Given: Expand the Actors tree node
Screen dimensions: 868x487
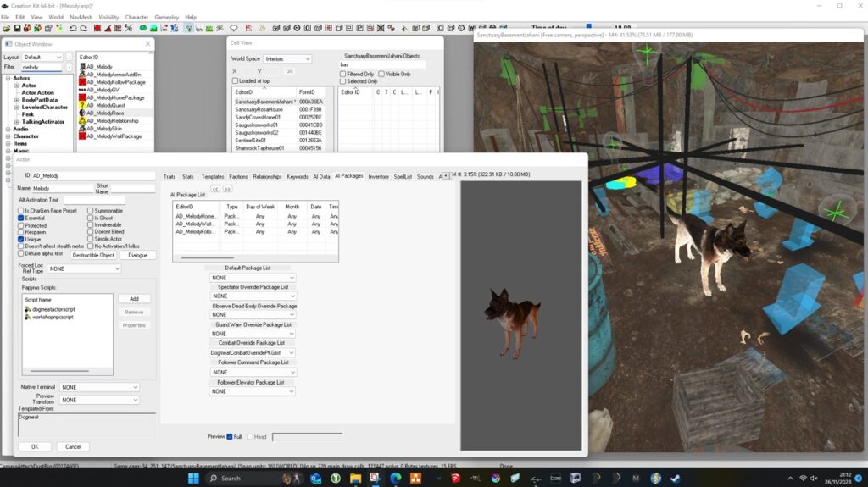Looking at the screenshot, I should pos(8,78).
